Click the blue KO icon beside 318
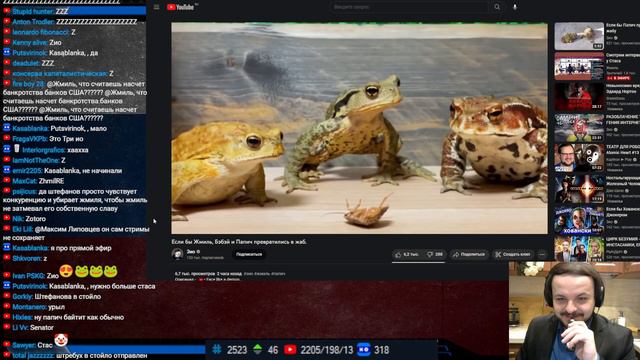Viewport: 640px width, 360px height. click(x=364, y=349)
